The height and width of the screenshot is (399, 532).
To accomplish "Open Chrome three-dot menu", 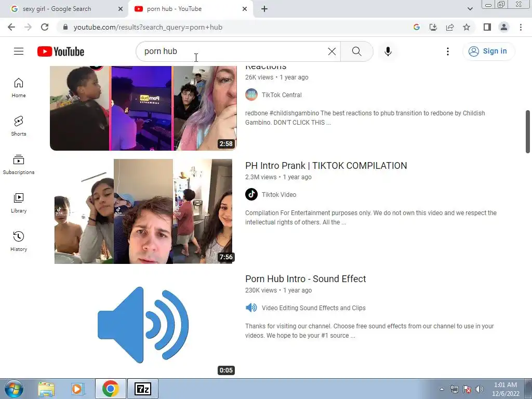I will tap(521, 27).
